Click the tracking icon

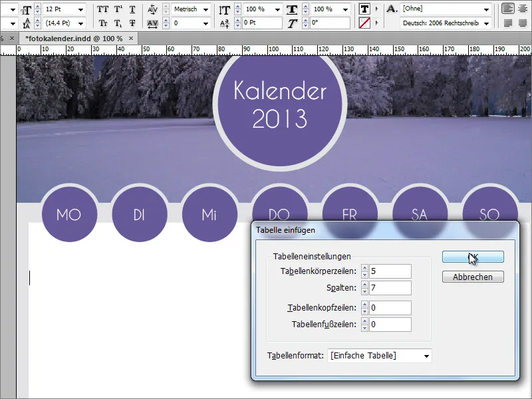pyautogui.click(x=153, y=24)
